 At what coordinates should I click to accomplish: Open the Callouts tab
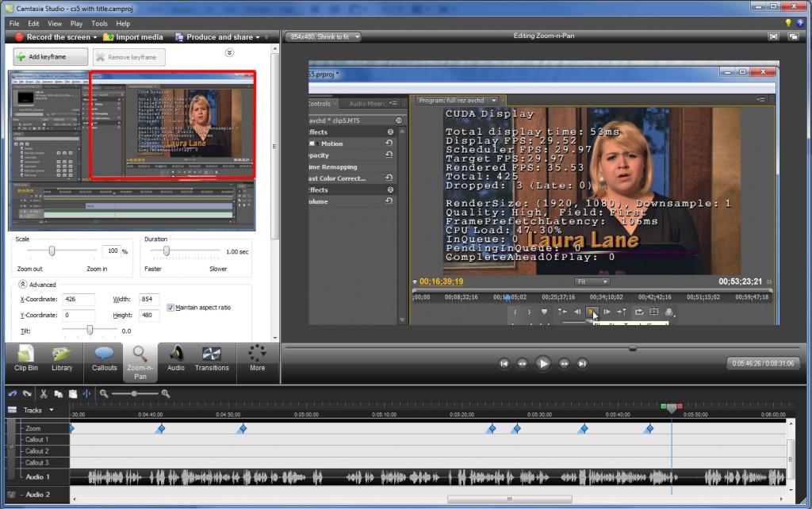coord(104,359)
